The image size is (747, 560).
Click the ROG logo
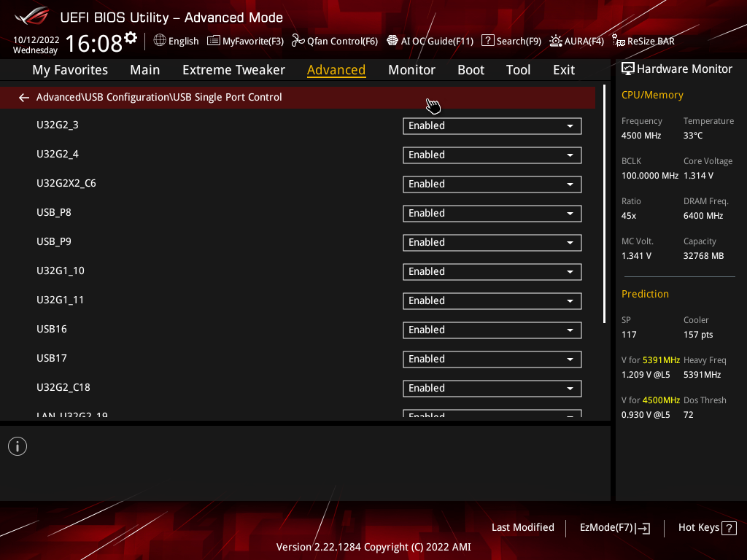click(x=32, y=17)
